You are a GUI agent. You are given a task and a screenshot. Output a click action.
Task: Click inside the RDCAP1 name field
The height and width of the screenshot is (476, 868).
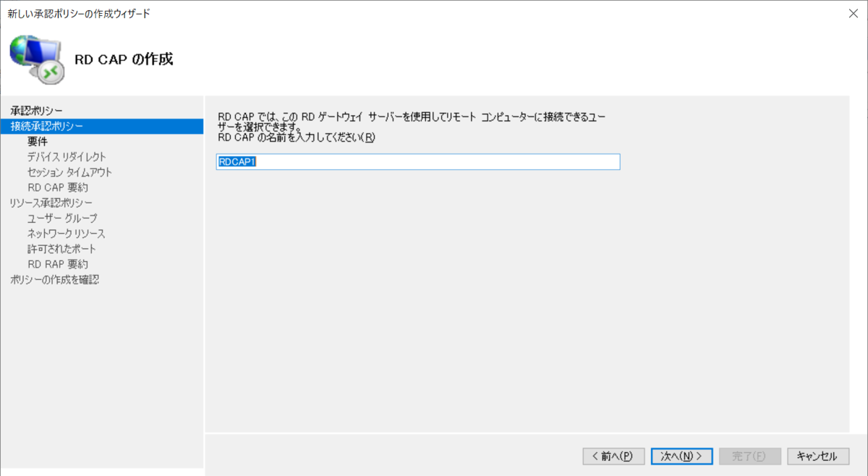coord(417,161)
